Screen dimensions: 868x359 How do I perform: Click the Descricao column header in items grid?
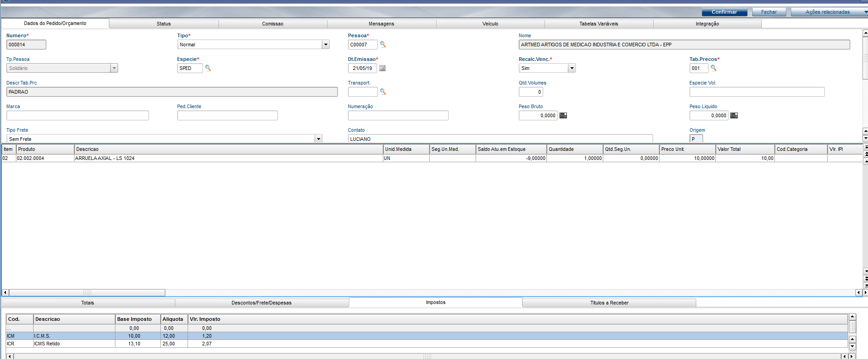click(x=228, y=149)
